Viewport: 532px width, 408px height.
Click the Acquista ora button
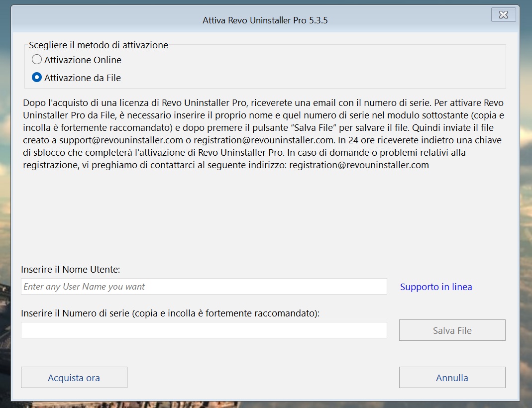coord(74,378)
